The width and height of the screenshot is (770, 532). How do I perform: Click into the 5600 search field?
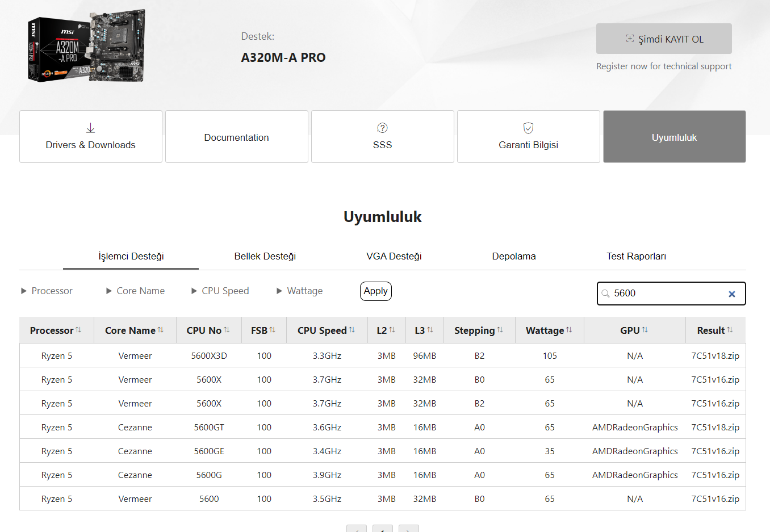click(x=671, y=294)
